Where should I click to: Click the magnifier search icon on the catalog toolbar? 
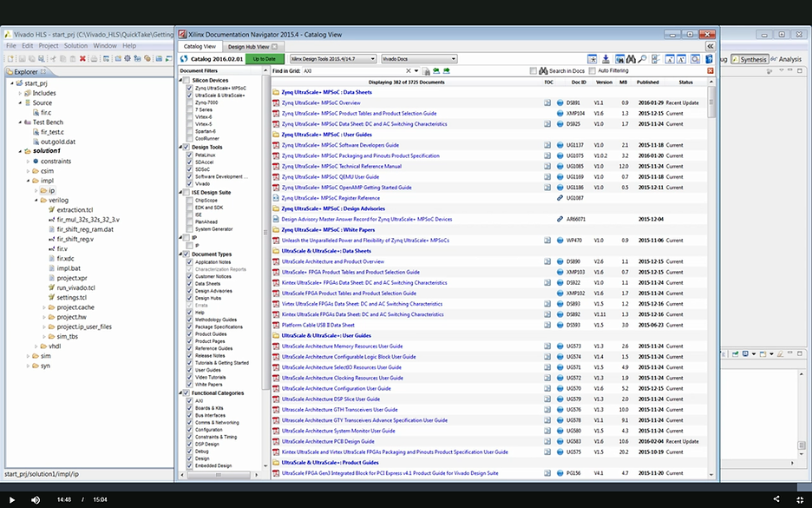642,58
